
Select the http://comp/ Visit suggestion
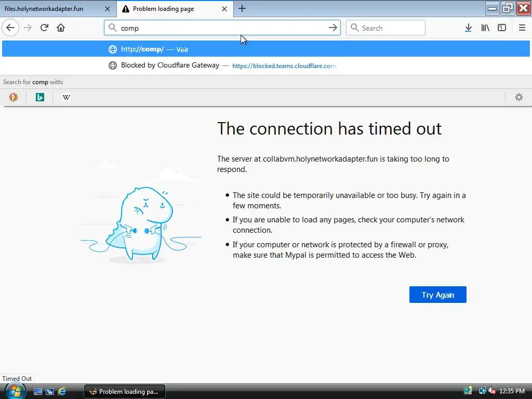[x=266, y=49]
